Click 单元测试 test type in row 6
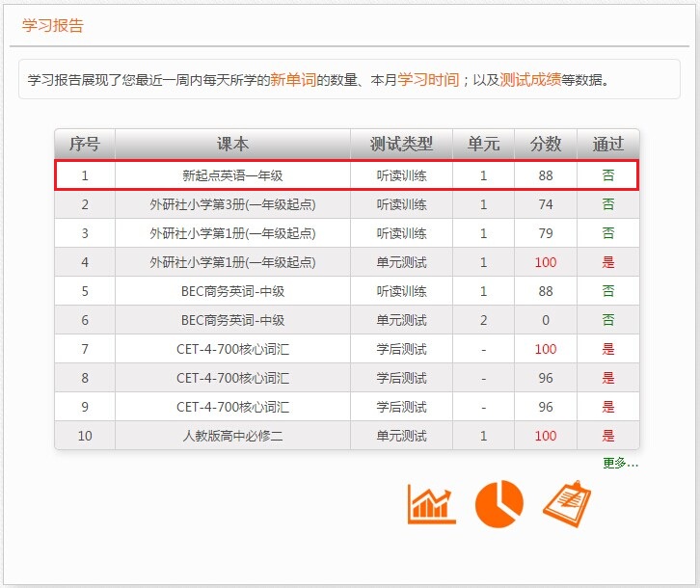The image size is (700, 588). click(401, 320)
